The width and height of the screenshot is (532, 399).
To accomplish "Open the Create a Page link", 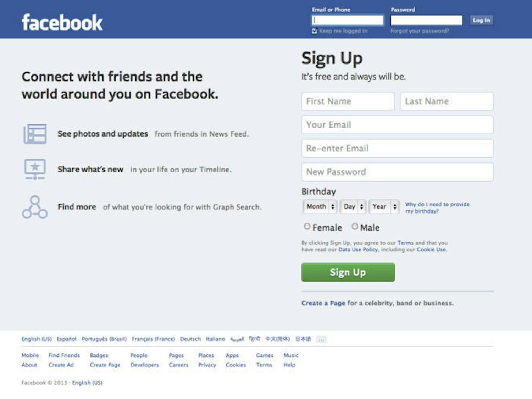I will [x=323, y=303].
